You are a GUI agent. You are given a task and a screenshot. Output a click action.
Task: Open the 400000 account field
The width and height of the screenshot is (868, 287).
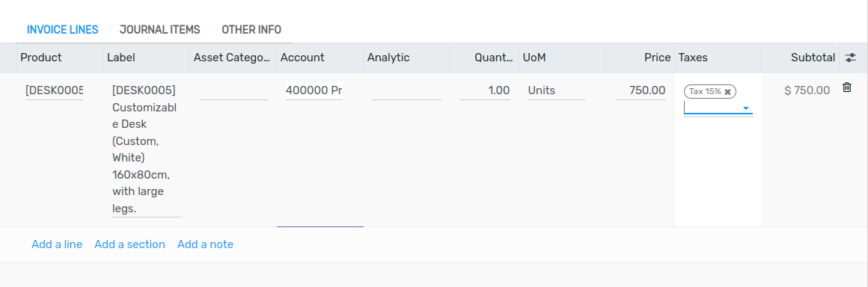(314, 90)
